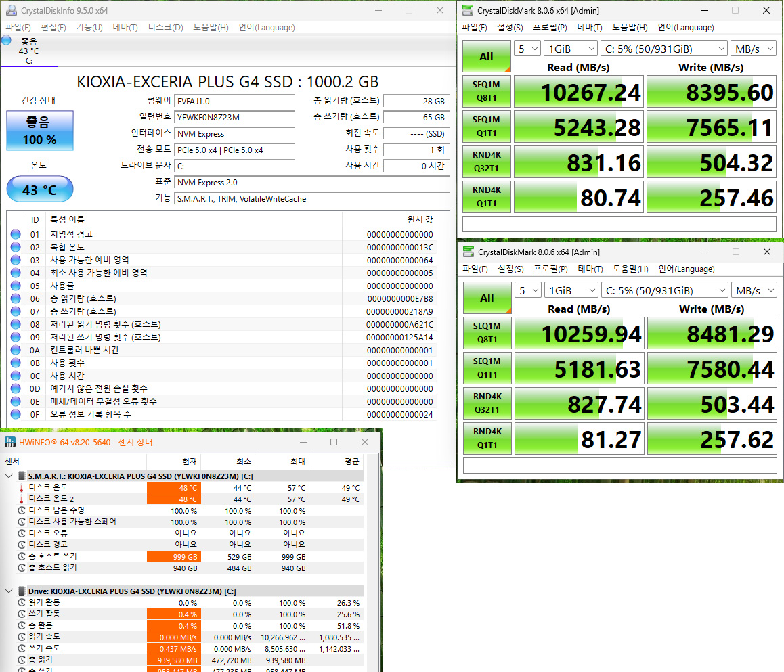This screenshot has width=784, height=672.
Task: Open 기능(U) menu in CrystalDiskInfo
Action: [x=89, y=28]
